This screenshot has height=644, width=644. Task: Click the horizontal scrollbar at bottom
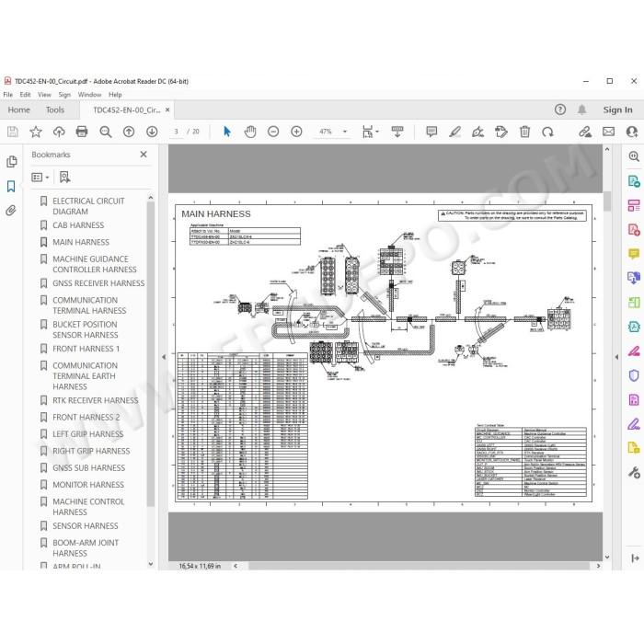[x=419, y=566]
